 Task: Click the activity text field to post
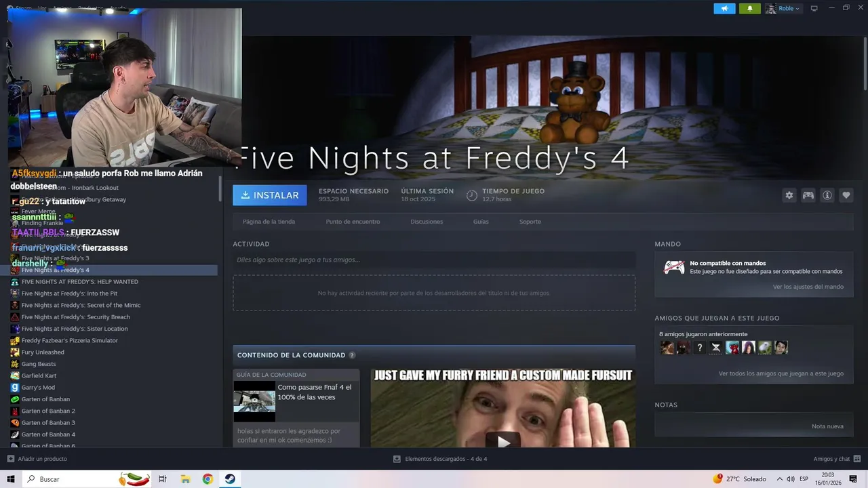coord(434,260)
